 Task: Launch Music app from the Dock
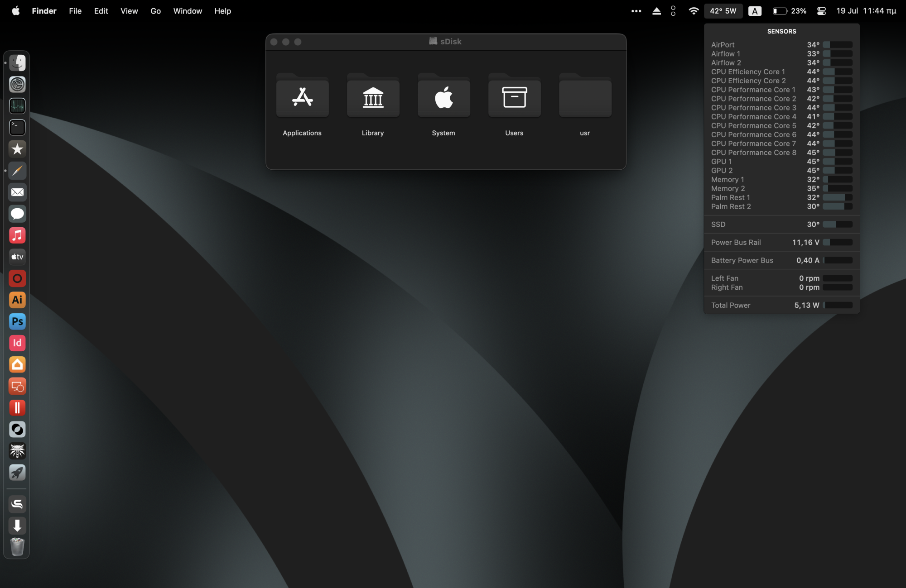17,235
